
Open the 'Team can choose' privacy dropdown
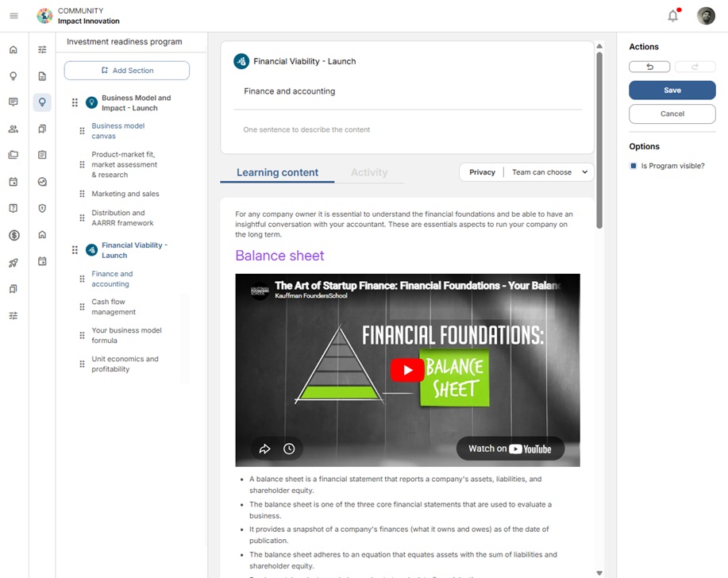550,172
